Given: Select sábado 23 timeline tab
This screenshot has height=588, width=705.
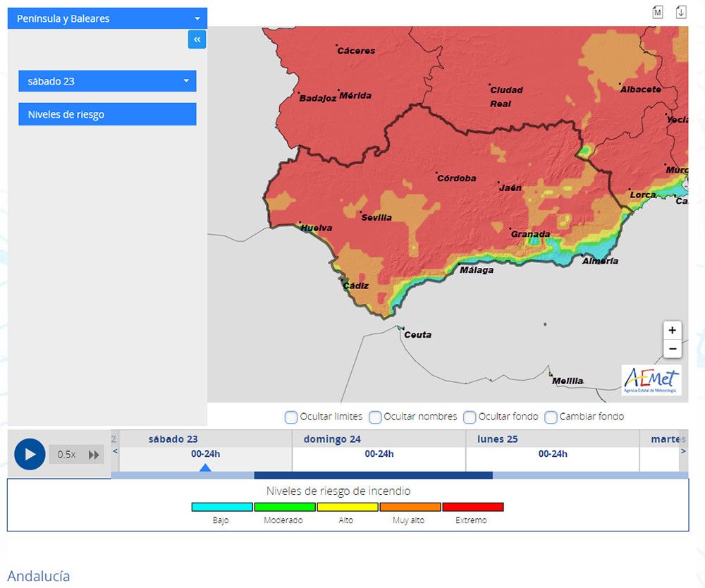Looking at the screenshot, I should pos(173,439).
